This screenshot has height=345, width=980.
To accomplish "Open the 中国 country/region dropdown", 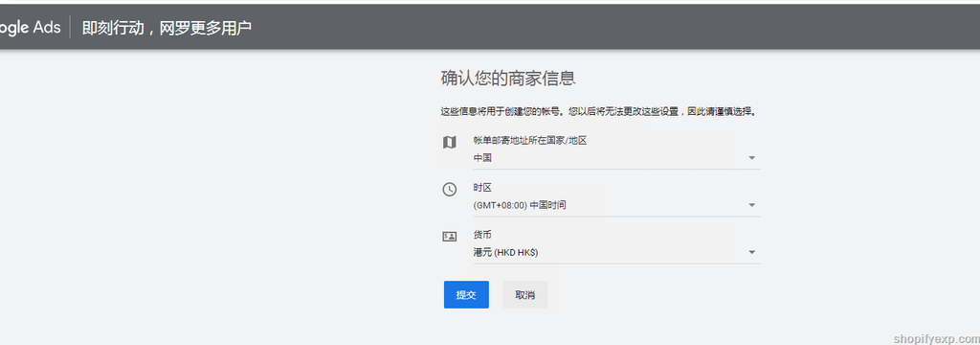I will pos(616,158).
